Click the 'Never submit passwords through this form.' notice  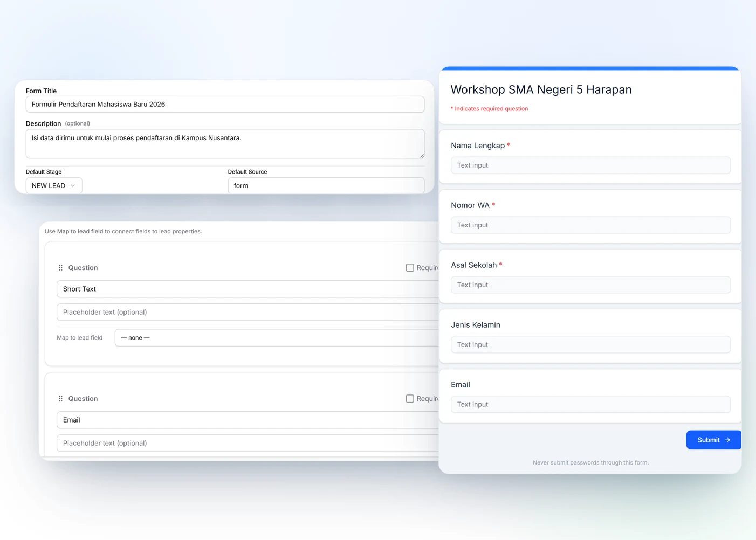point(590,462)
